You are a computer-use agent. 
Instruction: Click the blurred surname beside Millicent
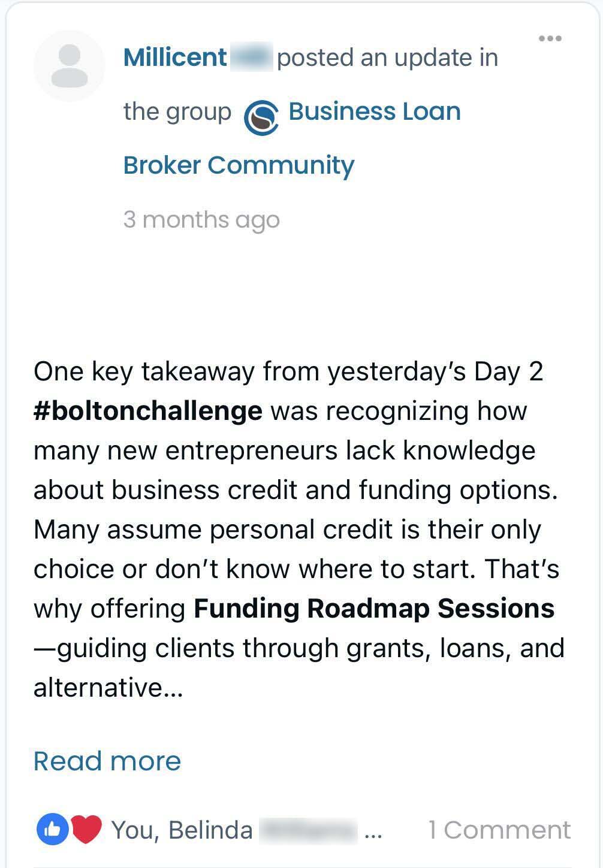(x=252, y=58)
